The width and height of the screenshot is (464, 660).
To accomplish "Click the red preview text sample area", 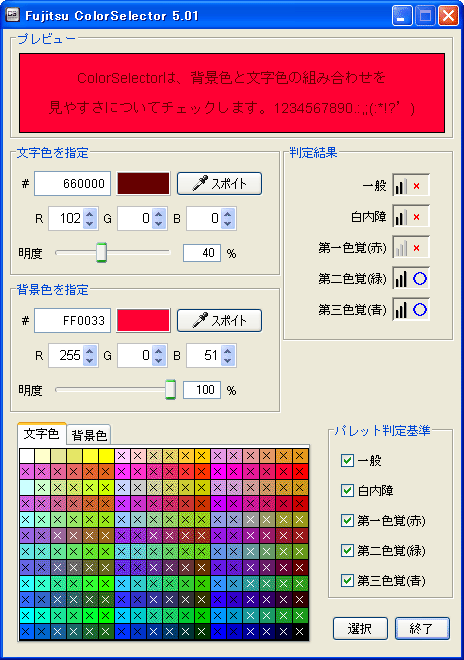I will click(232, 93).
